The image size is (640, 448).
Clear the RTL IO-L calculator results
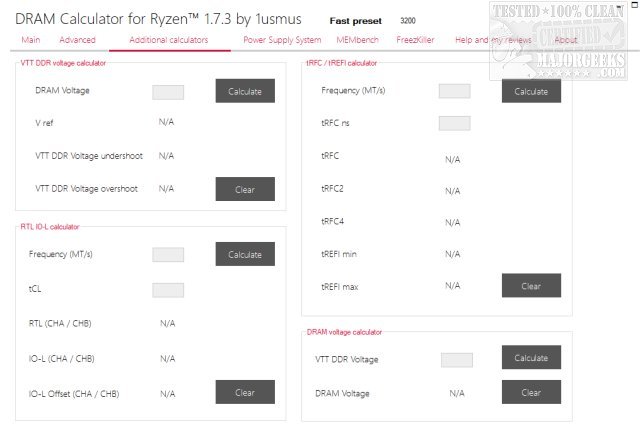[x=245, y=393]
